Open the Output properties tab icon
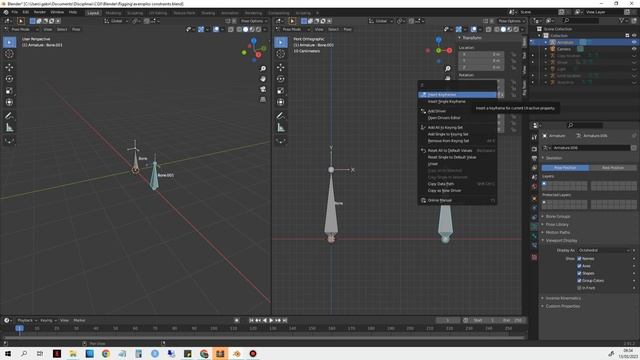Viewport: 640px width, 360px height. (x=534, y=158)
